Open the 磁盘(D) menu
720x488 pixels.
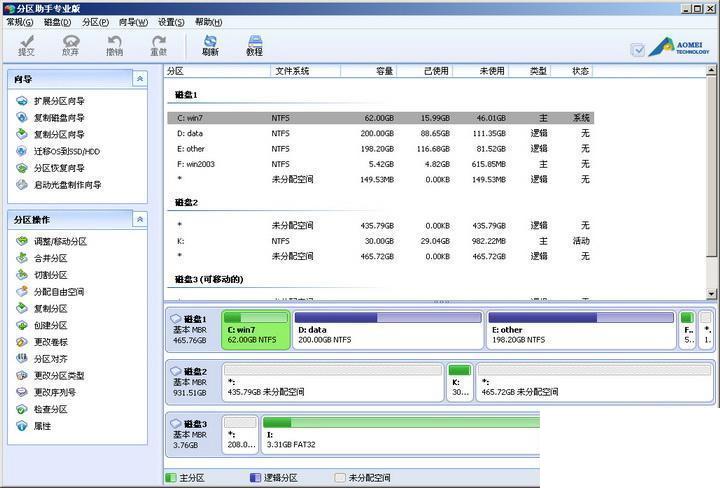[57, 22]
